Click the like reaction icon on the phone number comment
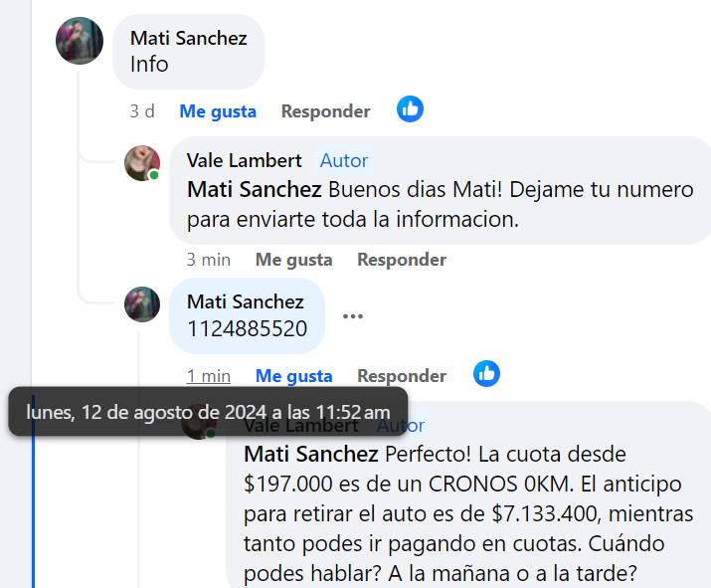This screenshot has width=711, height=588. coord(486,374)
